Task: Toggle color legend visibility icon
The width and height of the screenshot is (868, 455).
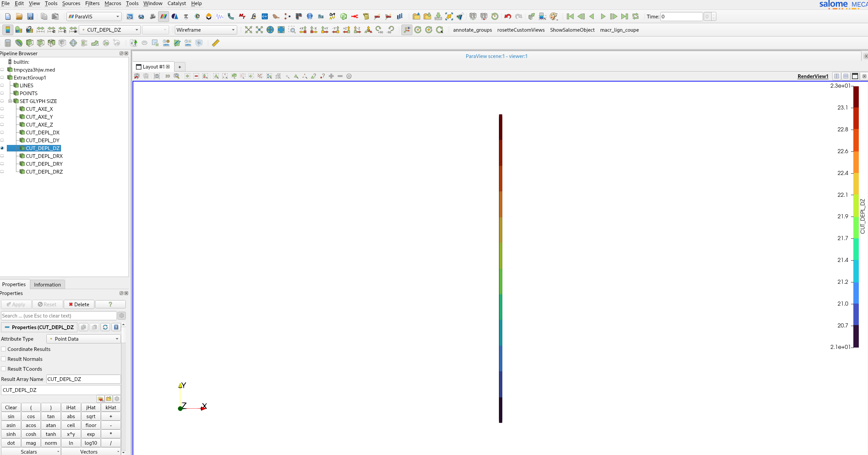Action: (7, 30)
